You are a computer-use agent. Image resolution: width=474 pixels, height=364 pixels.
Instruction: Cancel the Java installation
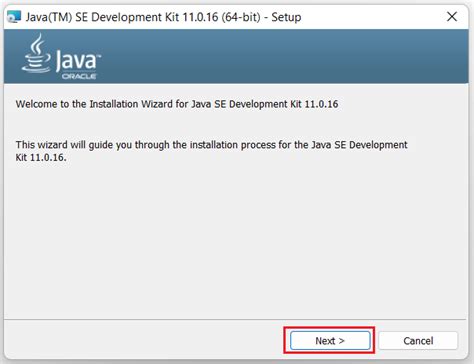click(x=418, y=340)
